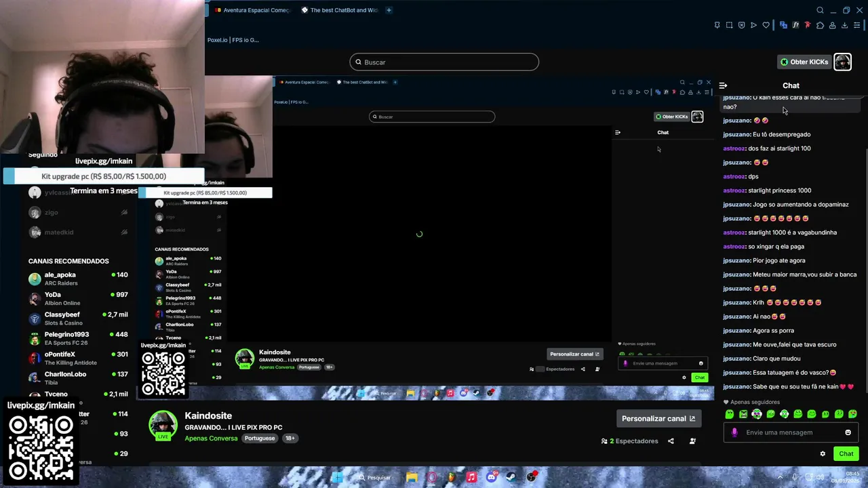Open recommended channel oPontifeX
The image size is (868, 488).
(78, 358)
